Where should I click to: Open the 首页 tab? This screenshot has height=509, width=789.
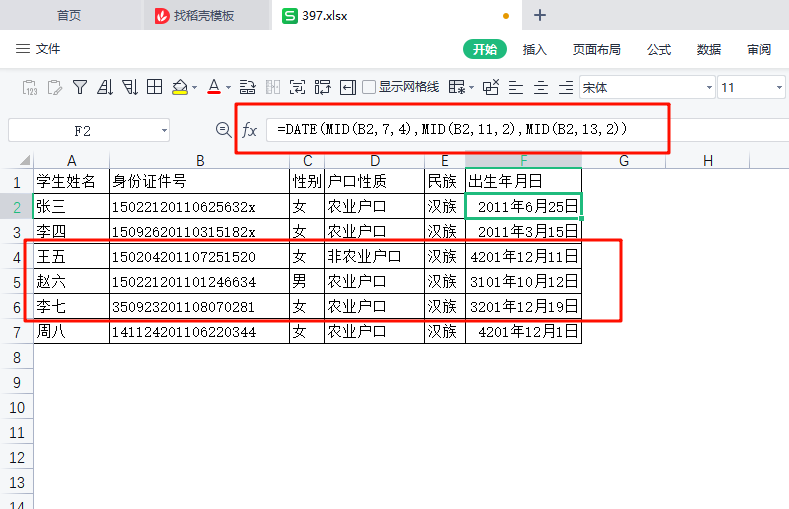point(69,16)
